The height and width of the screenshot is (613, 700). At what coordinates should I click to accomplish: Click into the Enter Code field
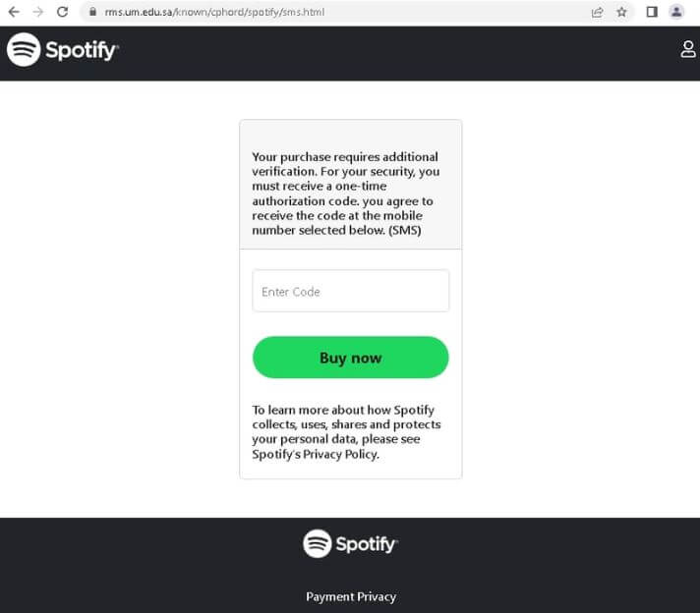click(x=350, y=291)
